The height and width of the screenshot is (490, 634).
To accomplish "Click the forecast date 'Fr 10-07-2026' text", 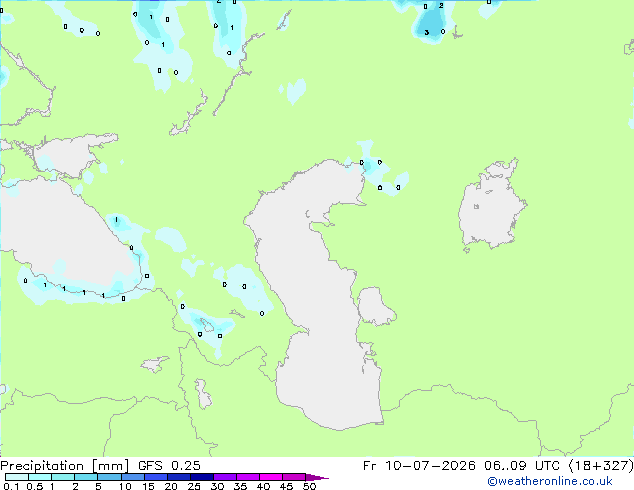I will point(419,466).
